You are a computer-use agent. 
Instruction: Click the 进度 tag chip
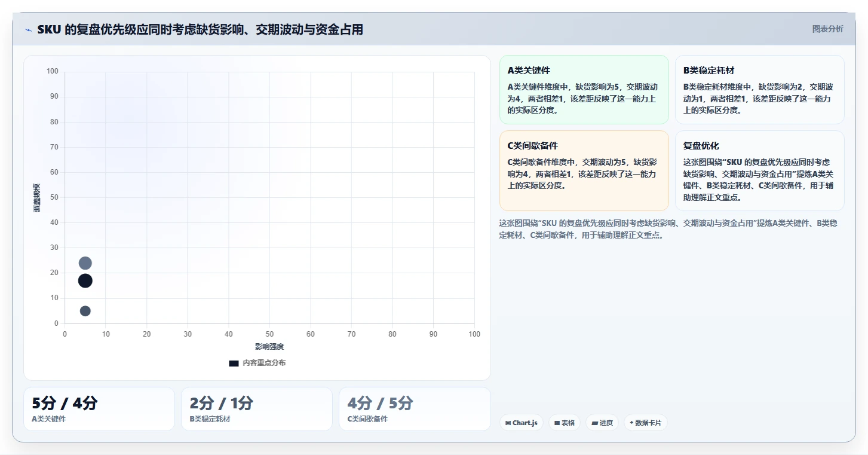(x=602, y=423)
